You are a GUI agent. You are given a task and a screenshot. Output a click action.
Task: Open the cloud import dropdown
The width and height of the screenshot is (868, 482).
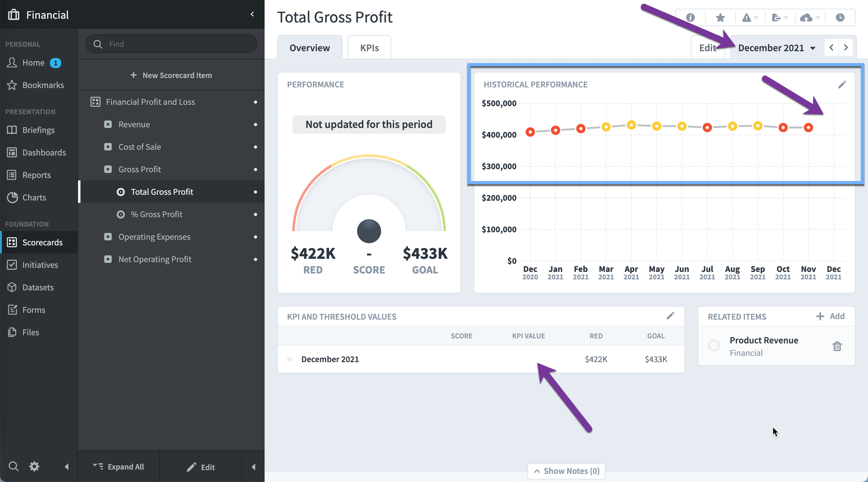(810, 17)
